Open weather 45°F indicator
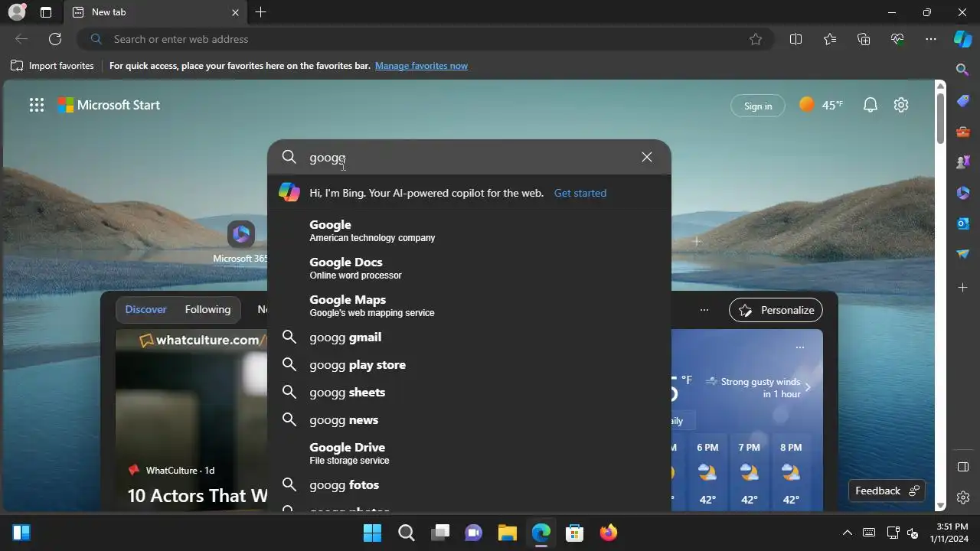The width and height of the screenshot is (980, 551). click(x=821, y=105)
